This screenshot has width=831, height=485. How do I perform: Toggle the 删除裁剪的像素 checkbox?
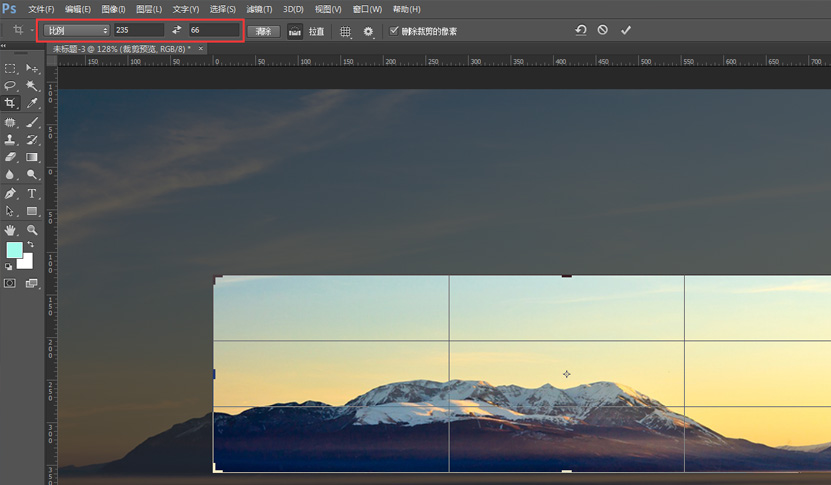(x=394, y=31)
